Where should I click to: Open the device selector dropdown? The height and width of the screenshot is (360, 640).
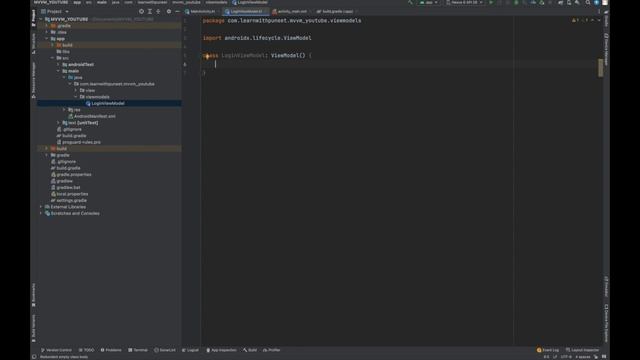point(464,2)
